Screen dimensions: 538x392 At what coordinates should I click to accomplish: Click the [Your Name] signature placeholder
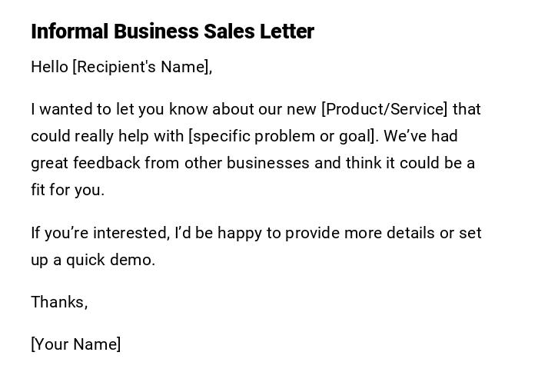75,344
